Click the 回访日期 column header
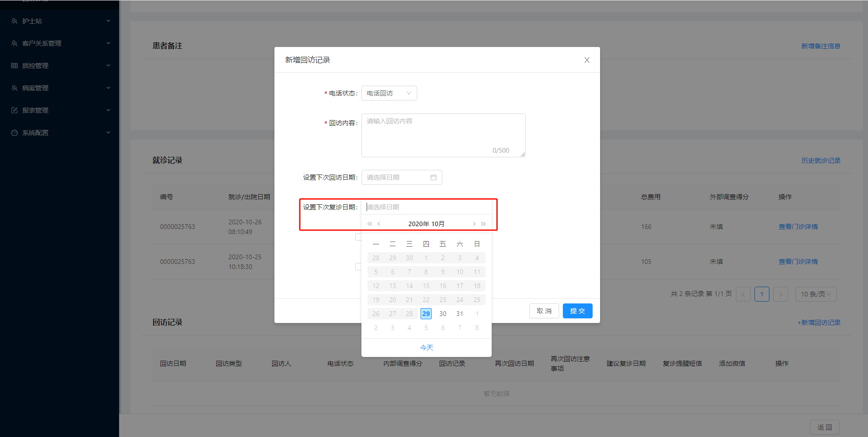The height and width of the screenshot is (437, 868). [173, 363]
